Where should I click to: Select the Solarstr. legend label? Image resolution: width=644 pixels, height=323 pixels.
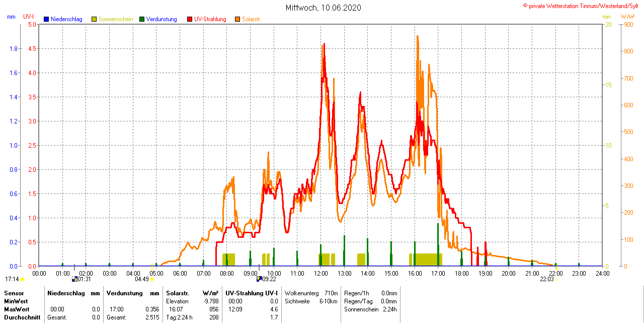tap(251, 19)
